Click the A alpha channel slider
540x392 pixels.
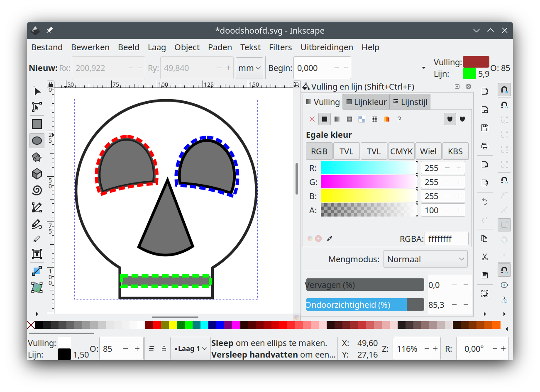click(369, 210)
